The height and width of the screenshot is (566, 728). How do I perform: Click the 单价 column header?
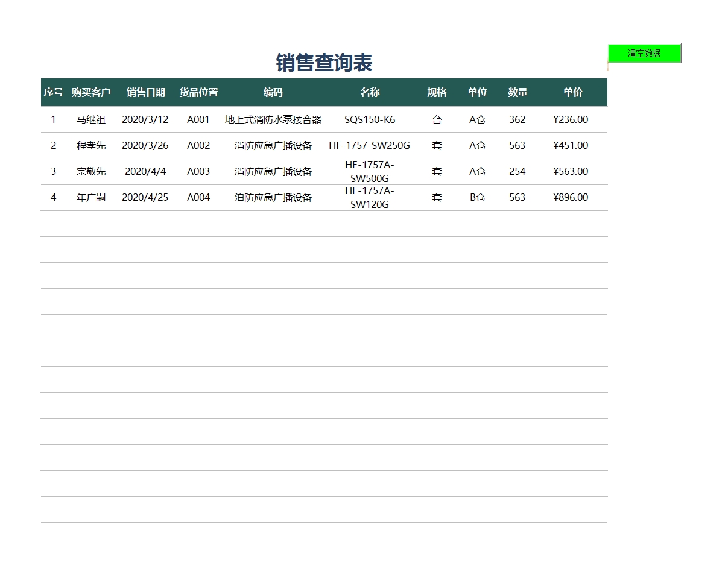pyautogui.click(x=572, y=92)
